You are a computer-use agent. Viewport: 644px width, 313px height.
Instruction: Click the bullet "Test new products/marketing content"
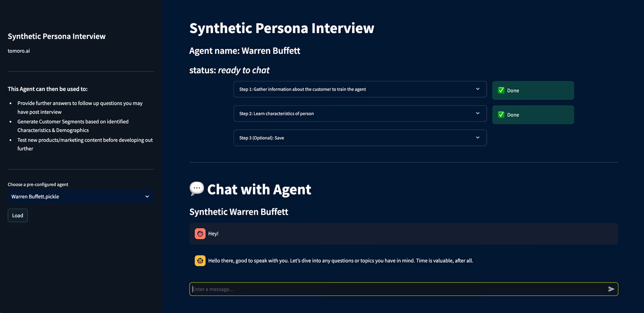click(85, 144)
